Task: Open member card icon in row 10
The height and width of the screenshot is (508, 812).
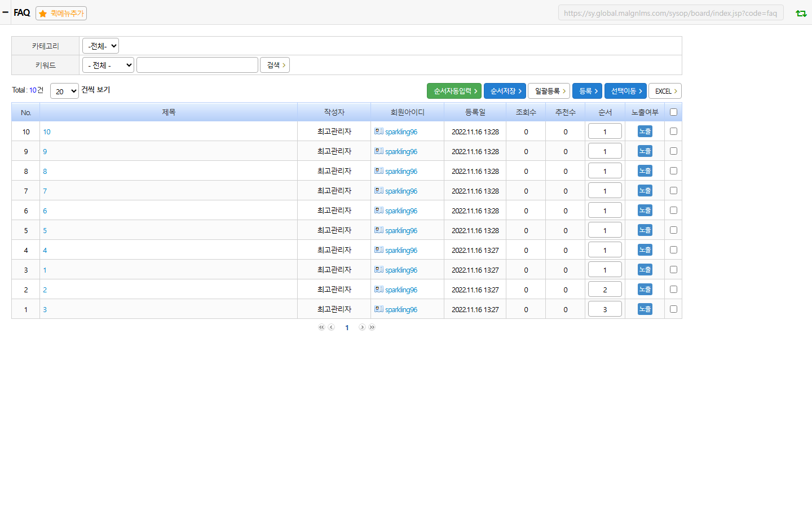Action: coord(379,131)
